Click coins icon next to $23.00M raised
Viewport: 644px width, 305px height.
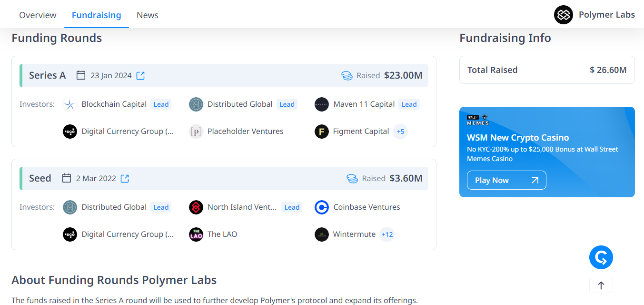point(347,75)
